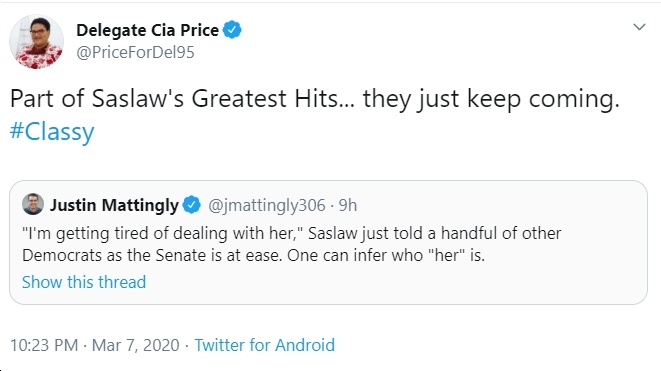Screen dimensions: 661x371
Task: Open the #Classy hashtag
Action: [x=52, y=132]
